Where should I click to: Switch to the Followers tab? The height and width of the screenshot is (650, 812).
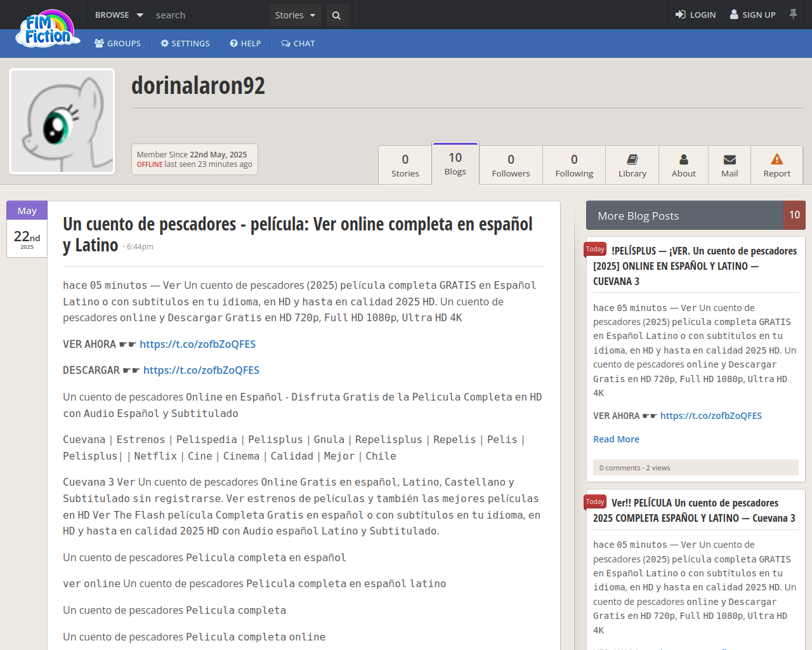[x=511, y=165]
